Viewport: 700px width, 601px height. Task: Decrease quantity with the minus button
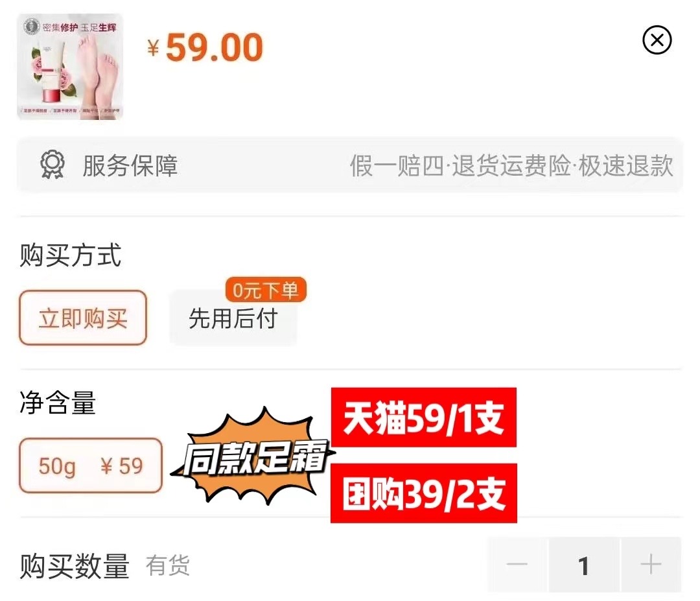click(x=517, y=565)
